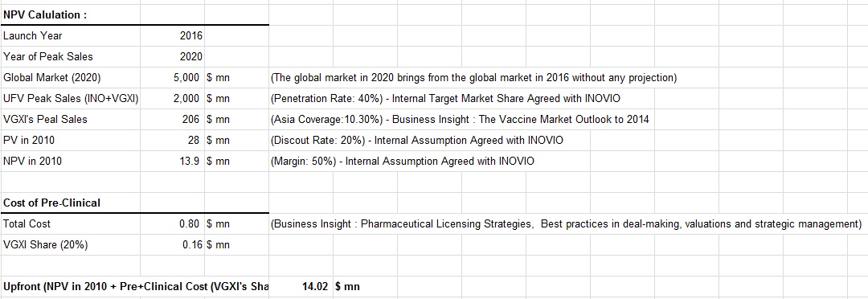Select the NPV in 2010 value 13.9
Image resolution: width=868 pixels, height=299 pixels.
point(172,161)
